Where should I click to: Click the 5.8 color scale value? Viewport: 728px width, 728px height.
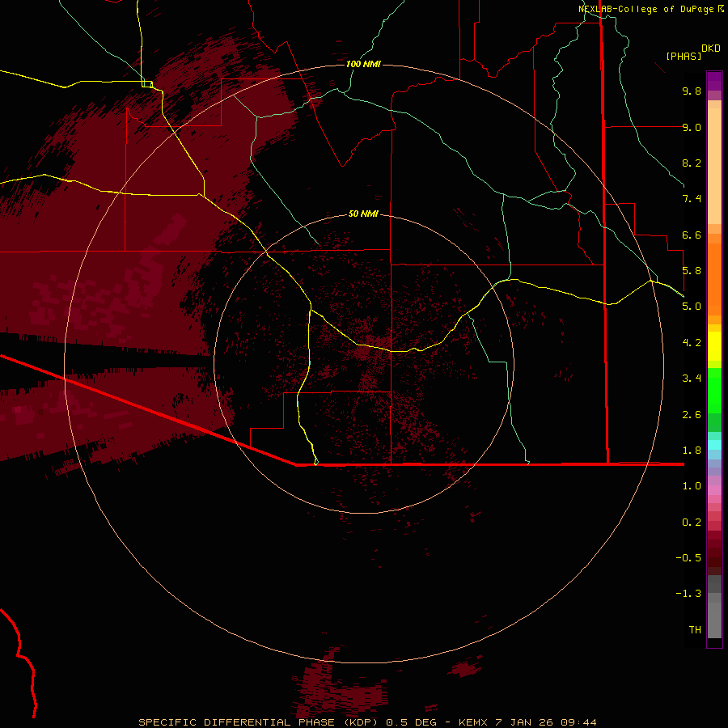(x=692, y=271)
